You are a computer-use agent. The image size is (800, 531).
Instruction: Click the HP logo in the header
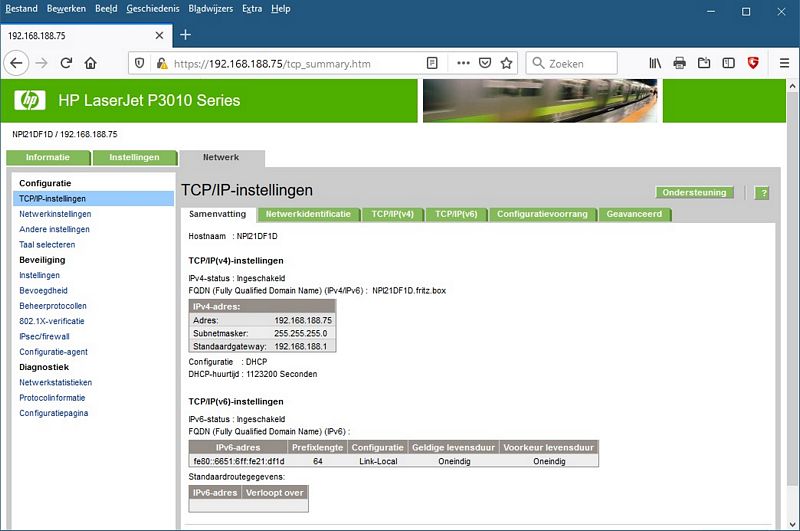30,100
